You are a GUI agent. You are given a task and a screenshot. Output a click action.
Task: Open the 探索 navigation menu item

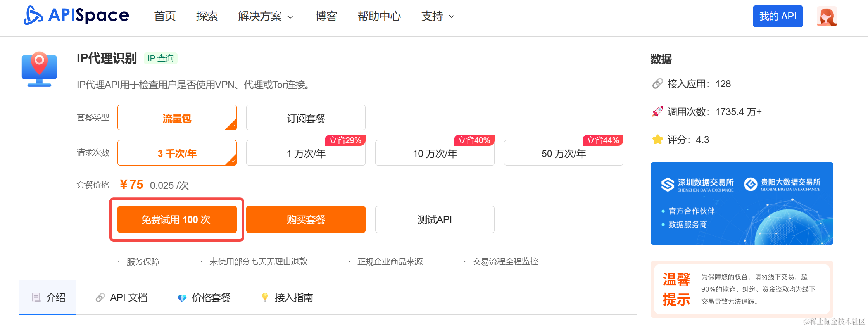[x=207, y=16]
